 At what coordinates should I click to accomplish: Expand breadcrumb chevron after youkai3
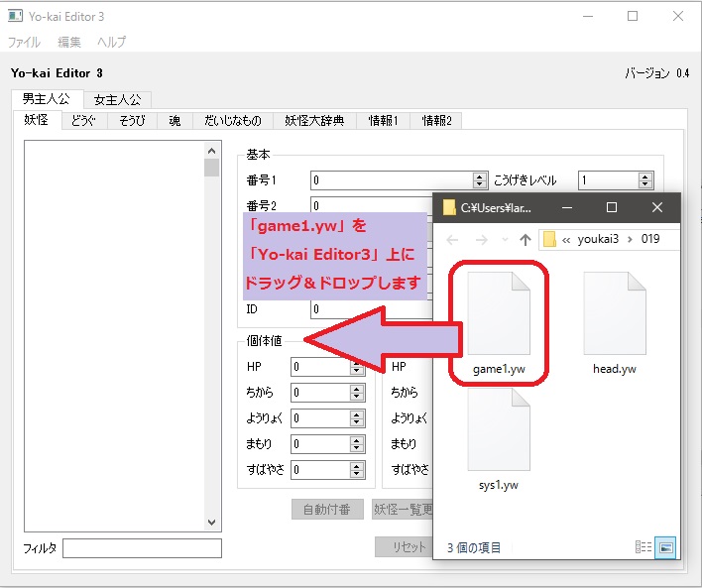point(630,240)
